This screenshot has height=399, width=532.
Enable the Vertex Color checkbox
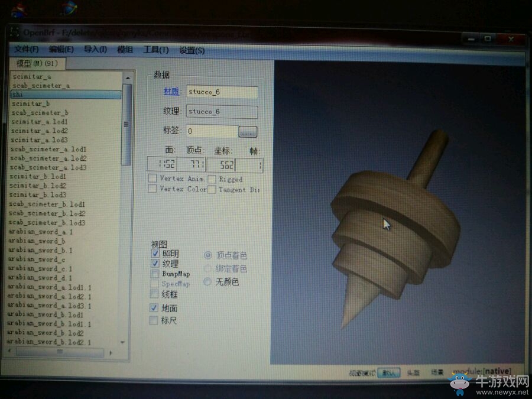[x=153, y=188]
